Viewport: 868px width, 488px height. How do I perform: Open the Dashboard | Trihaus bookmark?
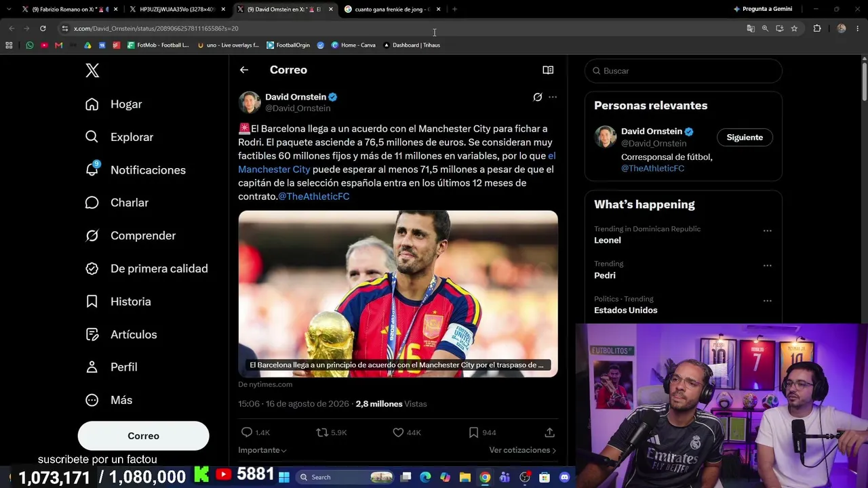pyautogui.click(x=412, y=45)
